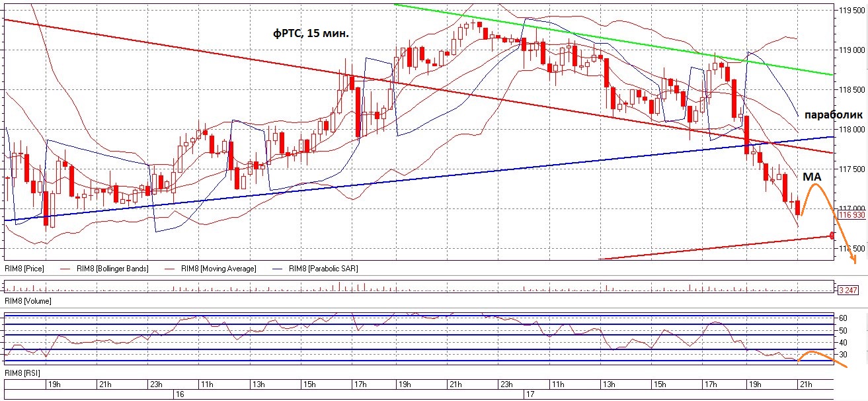Click the 17h time label of date 16
This screenshot has height=401, width=868.
(360, 384)
